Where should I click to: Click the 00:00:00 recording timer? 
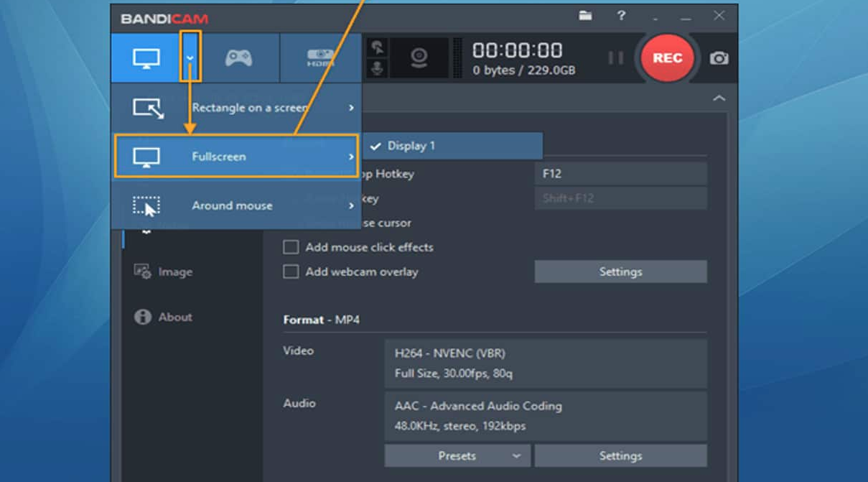point(517,50)
